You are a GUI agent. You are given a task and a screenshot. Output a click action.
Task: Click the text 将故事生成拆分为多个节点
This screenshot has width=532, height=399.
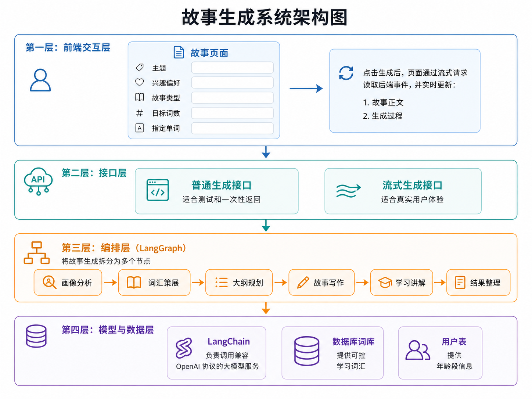tap(106, 261)
